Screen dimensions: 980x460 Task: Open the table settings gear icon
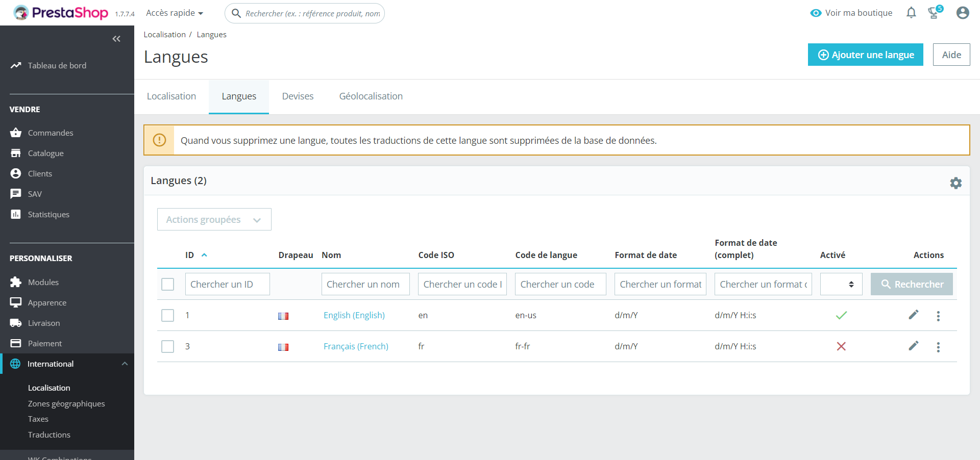click(x=955, y=183)
